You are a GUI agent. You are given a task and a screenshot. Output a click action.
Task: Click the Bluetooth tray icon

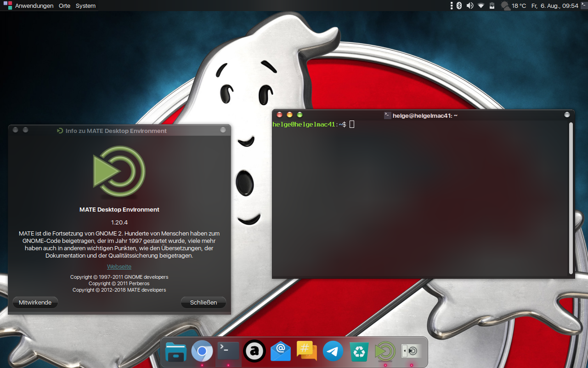[458, 6]
